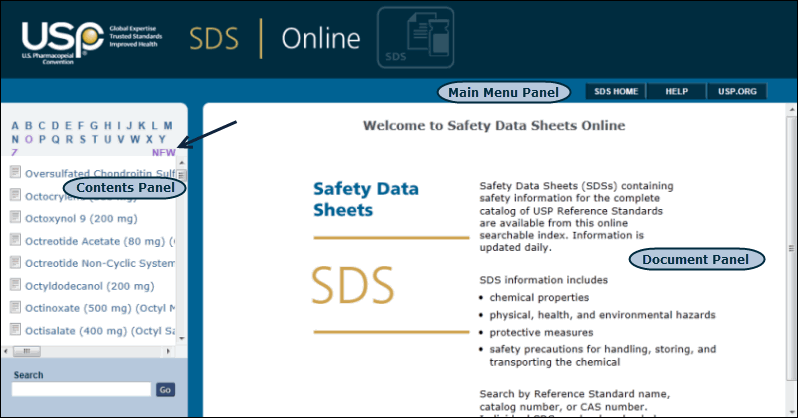798x418 pixels.
Task: Select letter E in the alphabet index
Action: click(x=68, y=126)
